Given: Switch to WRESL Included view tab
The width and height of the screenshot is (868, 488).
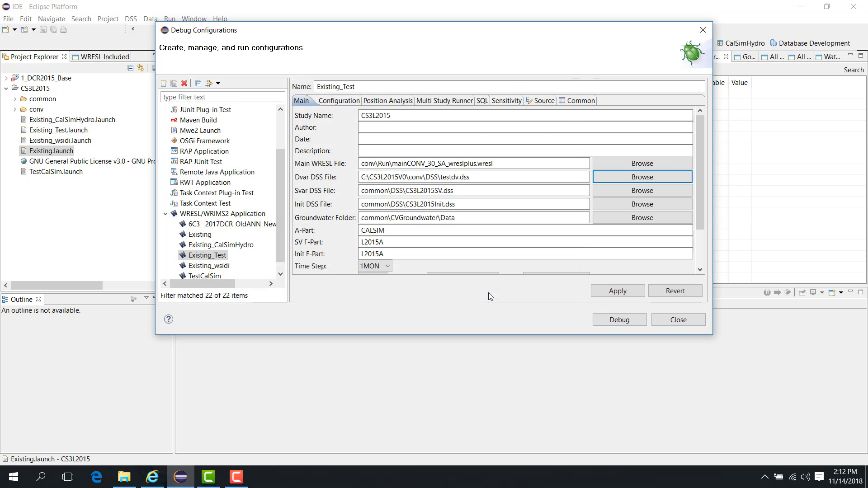Looking at the screenshot, I should (x=101, y=56).
